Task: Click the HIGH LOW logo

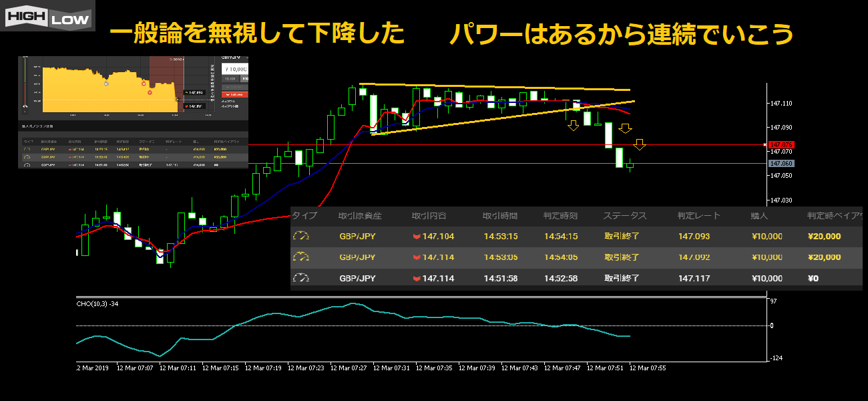Action: click(47, 17)
